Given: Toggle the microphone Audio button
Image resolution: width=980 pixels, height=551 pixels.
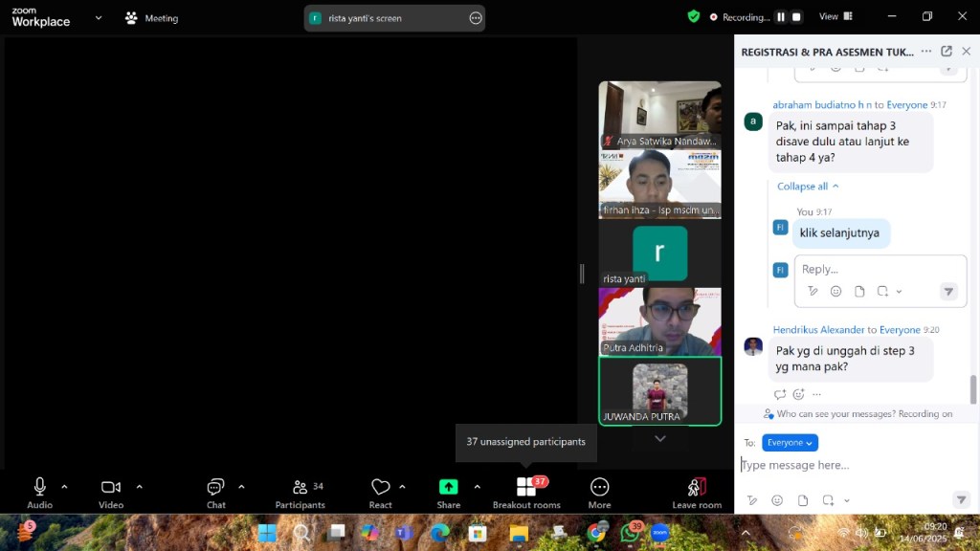Looking at the screenshot, I should point(40,487).
